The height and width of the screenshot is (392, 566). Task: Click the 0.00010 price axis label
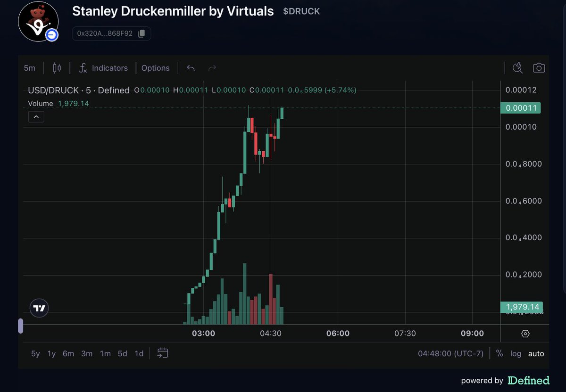(x=521, y=127)
